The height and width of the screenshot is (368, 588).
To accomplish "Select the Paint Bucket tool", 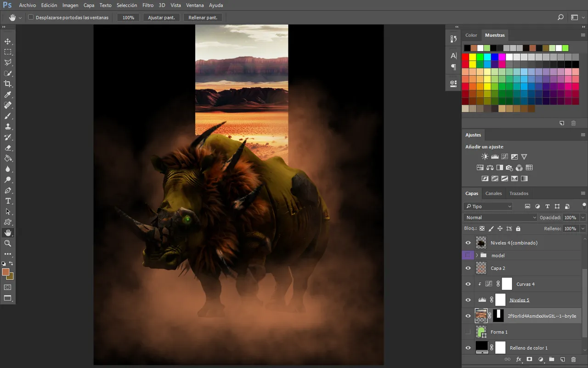I will coord(8,158).
